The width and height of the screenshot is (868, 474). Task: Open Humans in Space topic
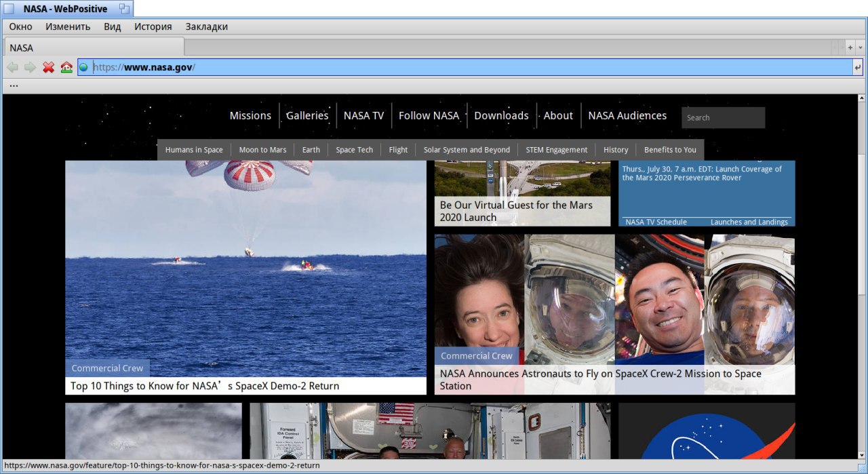194,150
